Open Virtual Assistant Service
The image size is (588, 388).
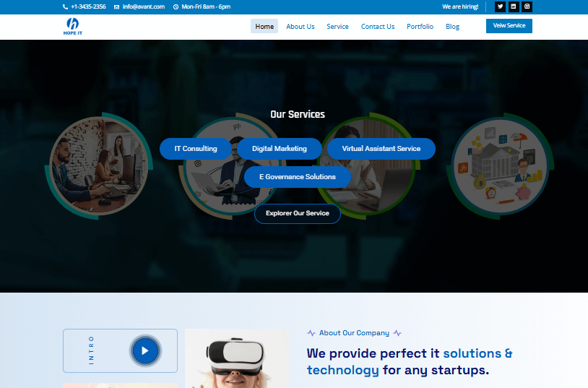[x=381, y=149]
